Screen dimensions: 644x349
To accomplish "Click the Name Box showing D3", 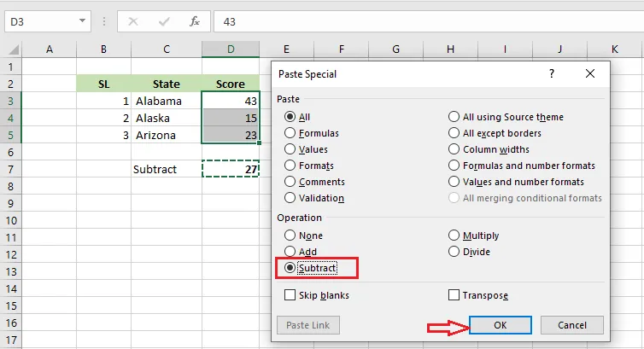I will (x=47, y=21).
